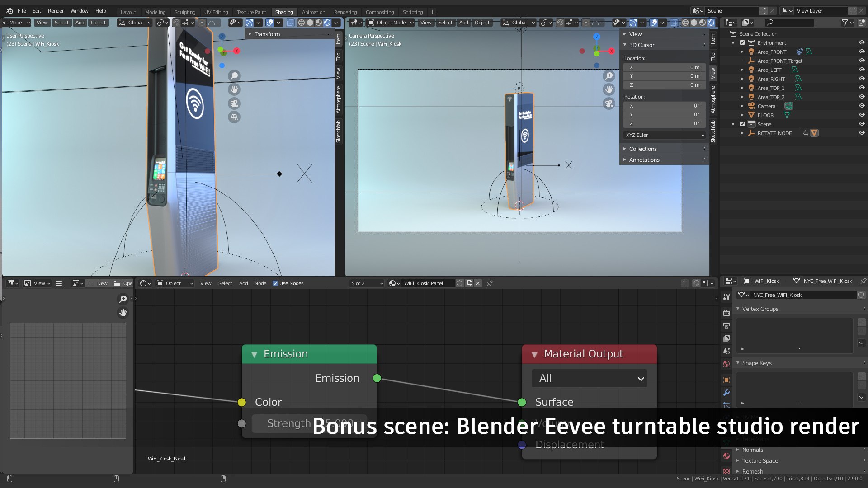Open the Node menu in the node editor header
Viewport: 868px width, 488px height.
click(260, 283)
